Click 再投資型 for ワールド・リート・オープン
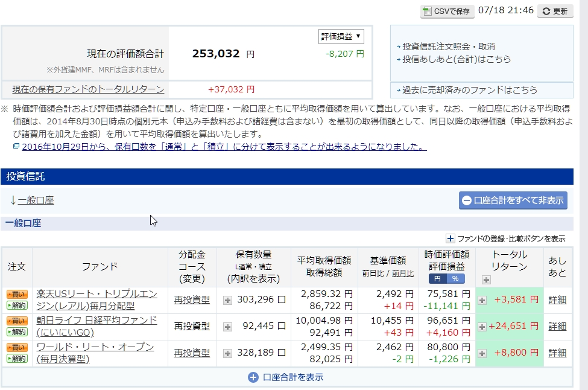 coord(192,353)
